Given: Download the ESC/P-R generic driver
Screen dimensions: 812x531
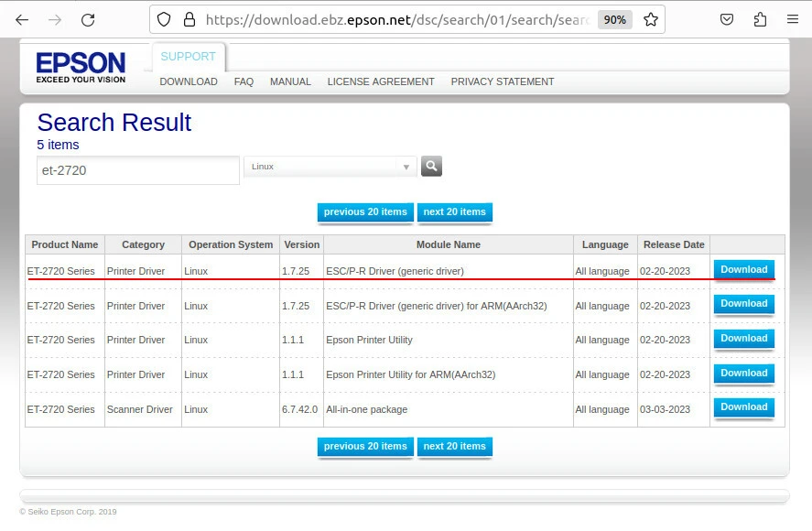Looking at the screenshot, I should coord(743,270).
